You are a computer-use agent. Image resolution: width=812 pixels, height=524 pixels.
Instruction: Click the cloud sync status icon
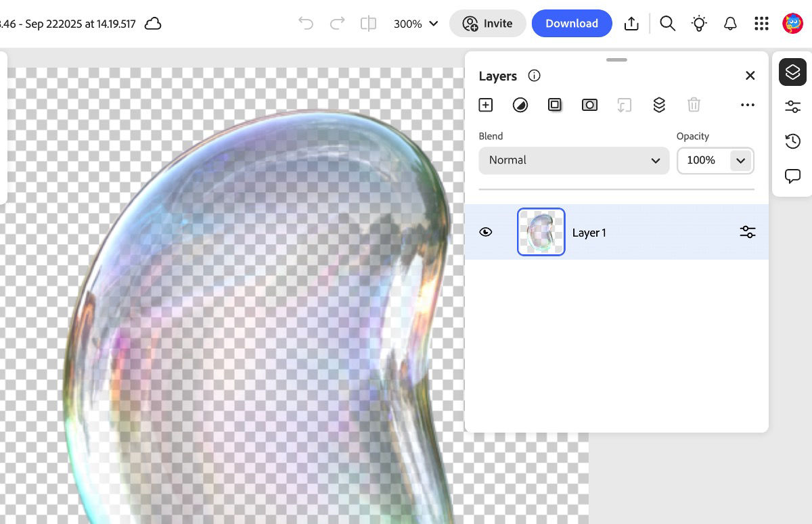[154, 24]
